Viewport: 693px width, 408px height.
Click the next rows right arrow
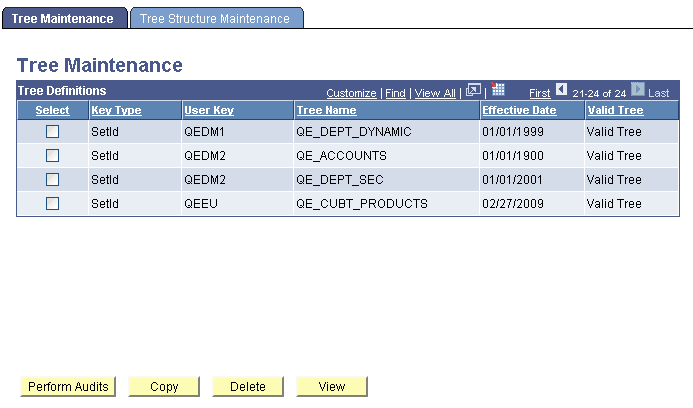click(637, 90)
